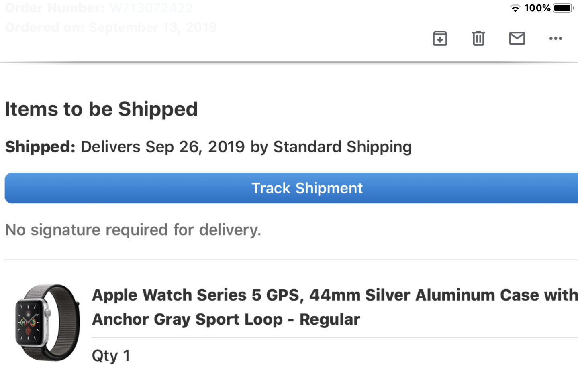Mark message unread via the envelope icon

pos(517,39)
